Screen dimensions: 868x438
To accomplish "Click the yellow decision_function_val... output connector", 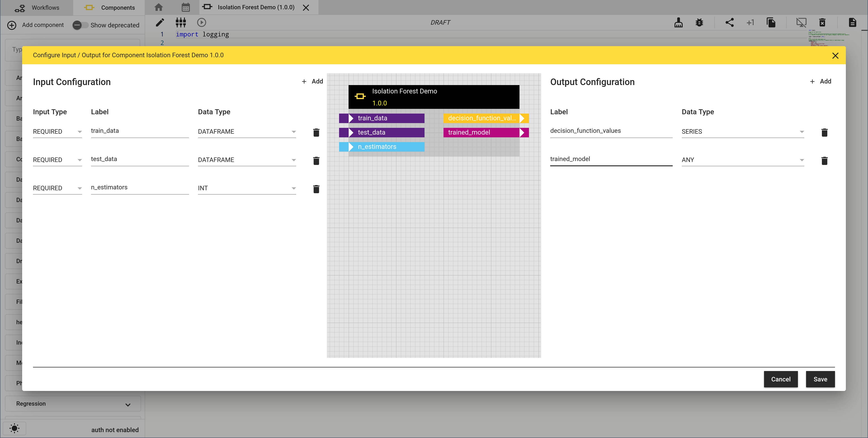I will [x=486, y=118].
